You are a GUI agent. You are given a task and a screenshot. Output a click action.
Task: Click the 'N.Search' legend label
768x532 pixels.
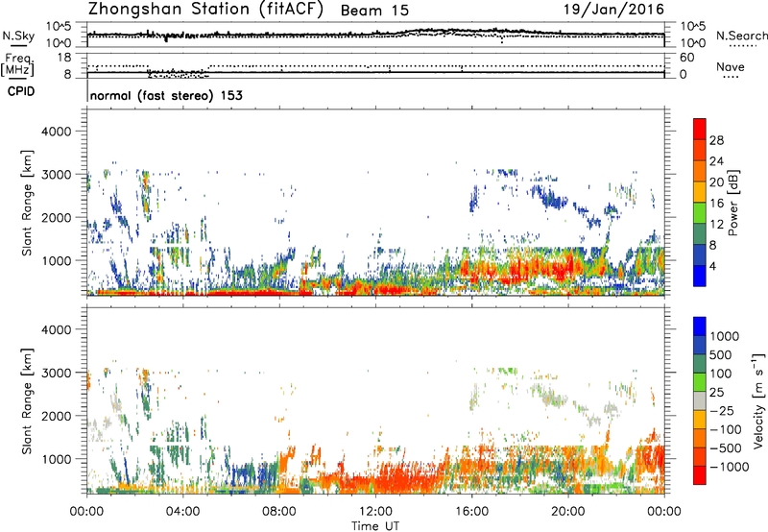click(741, 36)
